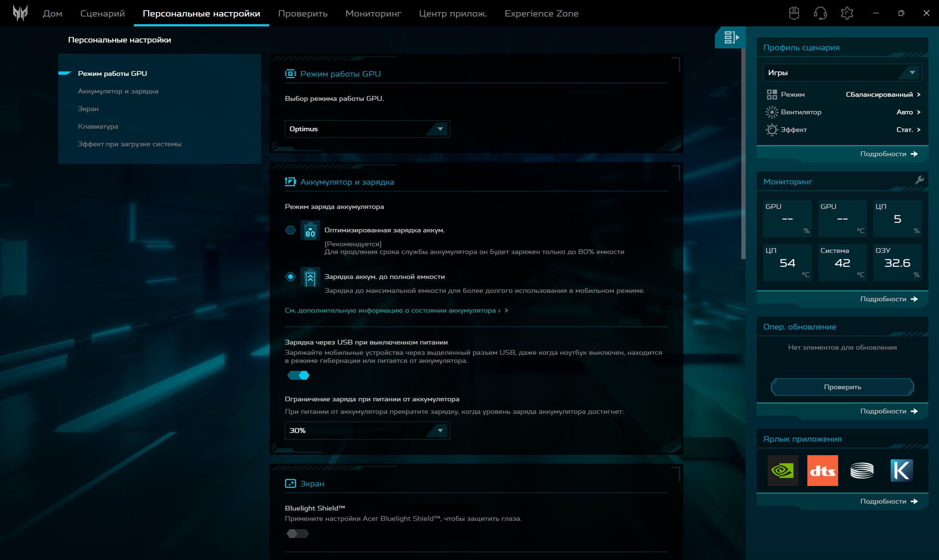Click the battery and charging section icon

[x=291, y=182]
